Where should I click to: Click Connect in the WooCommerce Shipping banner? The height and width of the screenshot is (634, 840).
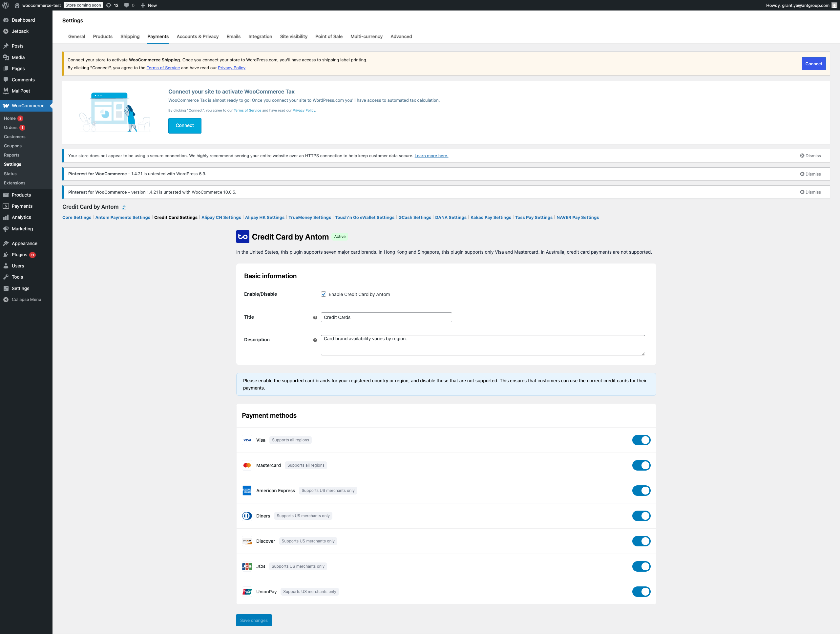(813, 64)
